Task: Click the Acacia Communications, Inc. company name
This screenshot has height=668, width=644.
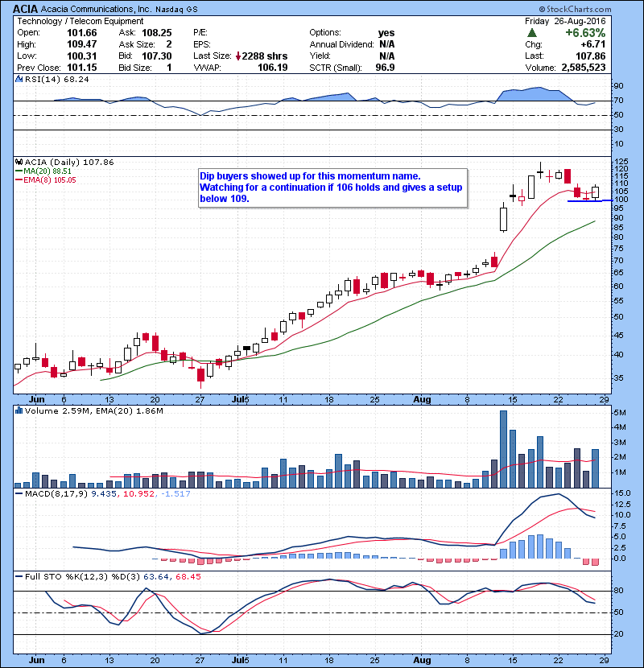Action: point(96,9)
